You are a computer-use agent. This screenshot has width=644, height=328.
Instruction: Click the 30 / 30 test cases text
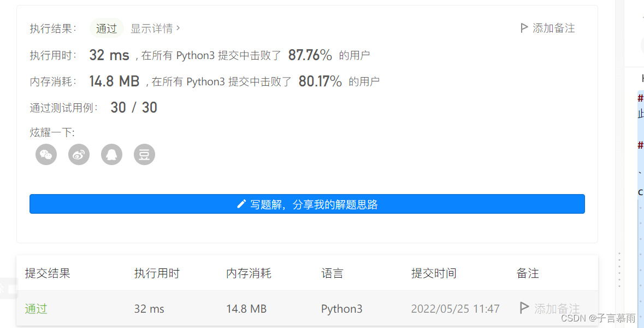click(x=133, y=107)
